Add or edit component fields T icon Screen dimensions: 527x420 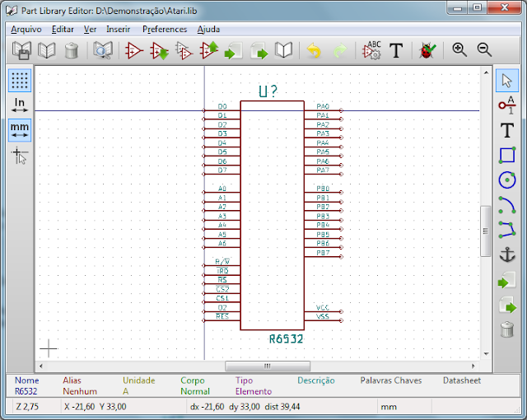(x=396, y=51)
